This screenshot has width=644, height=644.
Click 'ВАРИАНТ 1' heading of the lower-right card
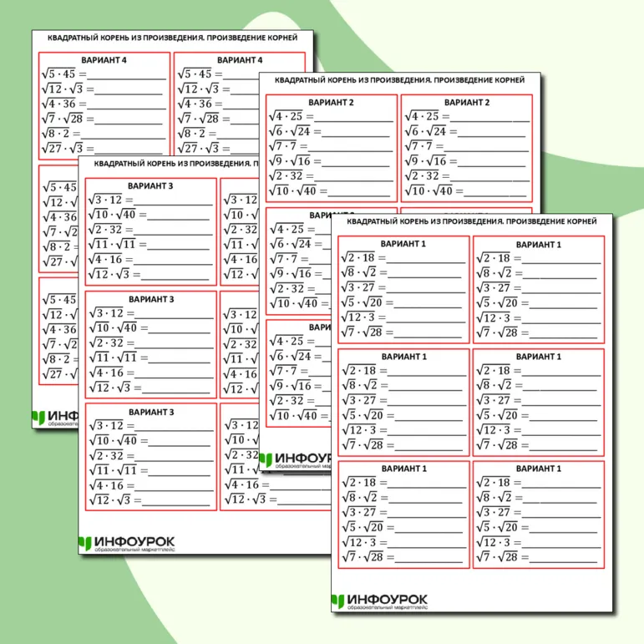click(x=539, y=469)
